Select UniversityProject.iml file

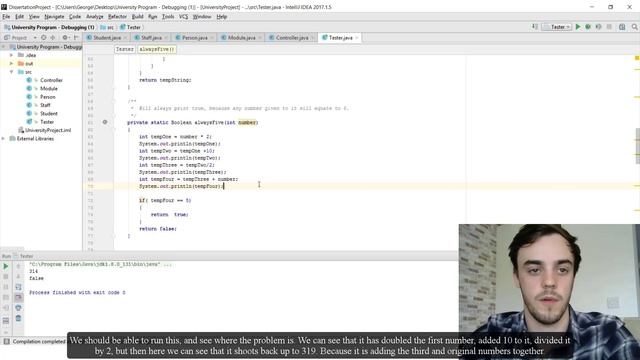pyautogui.click(x=48, y=130)
